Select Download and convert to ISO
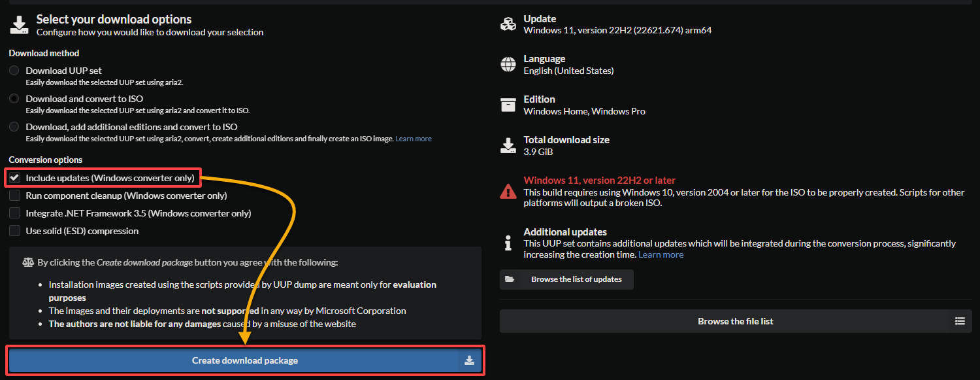This screenshot has width=980, height=380. [14, 99]
